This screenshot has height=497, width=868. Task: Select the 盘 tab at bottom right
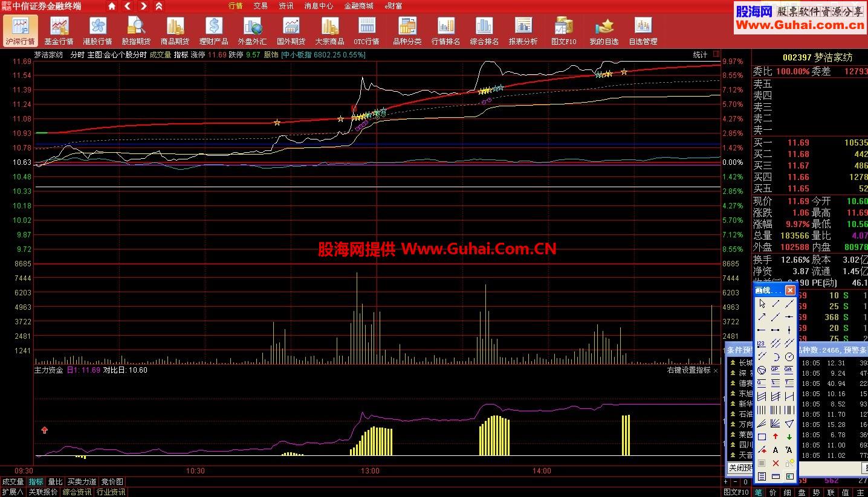pyautogui.click(x=802, y=492)
